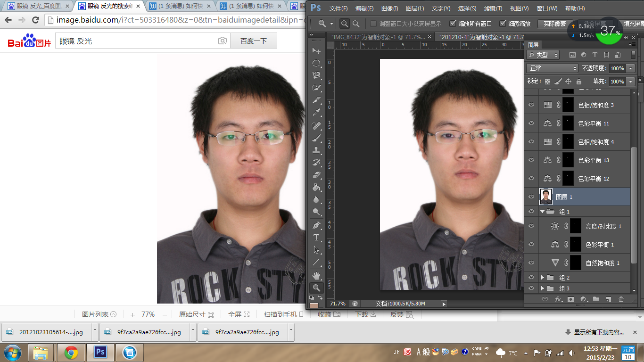
Task: Switch to the 眼镜 反光_百度图 browser tab
Action: coord(39,6)
